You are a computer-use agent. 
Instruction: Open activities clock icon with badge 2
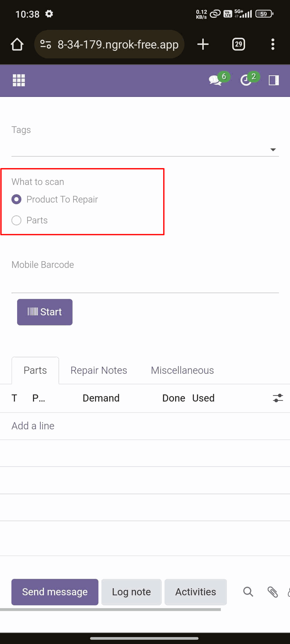[x=246, y=80]
